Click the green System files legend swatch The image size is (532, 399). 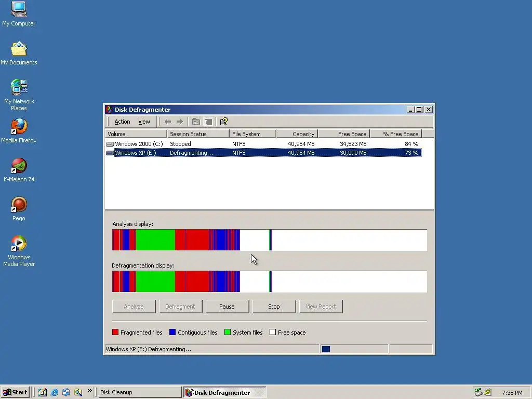click(x=228, y=332)
